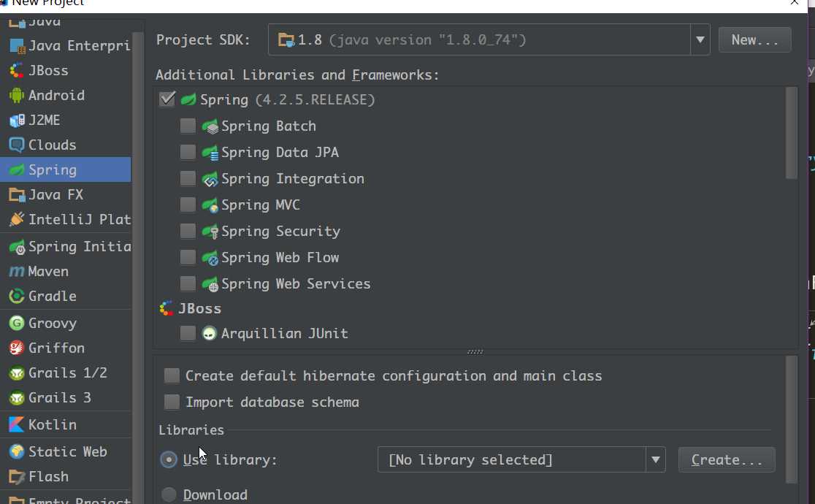Screen dimensions: 815x504
Task: Click the Spring MVC icon
Action: 210,205
